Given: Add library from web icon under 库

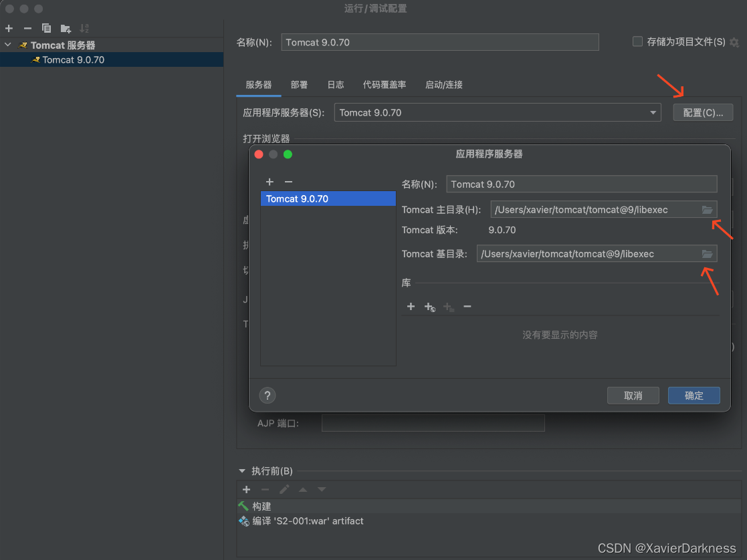Looking at the screenshot, I should click(x=430, y=307).
